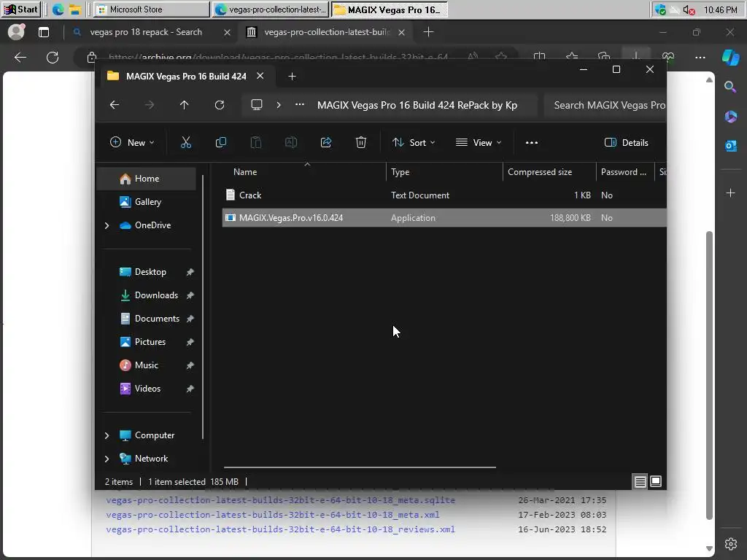747x560 pixels.
Task: Click the MAGIX Vegas Pro RePack address path
Action: pyautogui.click(x=417, y=105)
